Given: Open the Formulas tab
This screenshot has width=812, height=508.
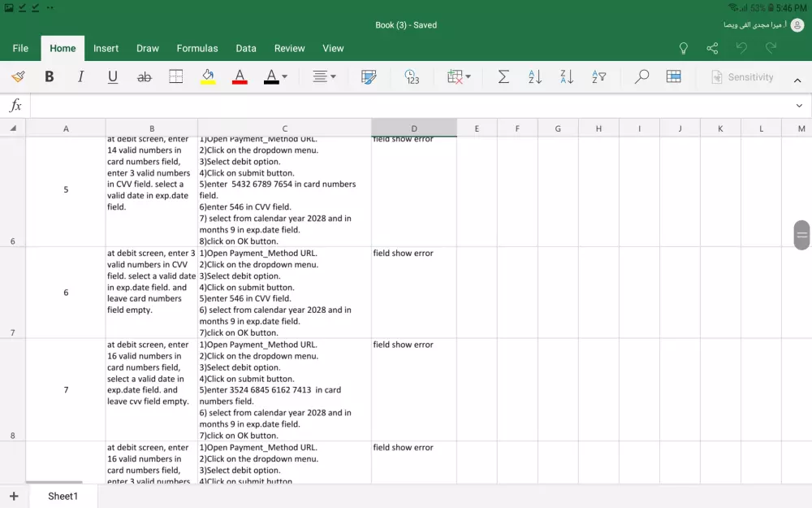Looking at the screenshot, I should pos(197,49).
